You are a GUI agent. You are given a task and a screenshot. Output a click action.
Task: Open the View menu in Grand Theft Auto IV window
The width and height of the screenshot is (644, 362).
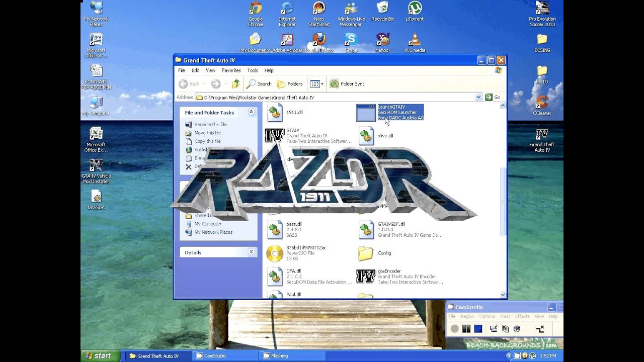[x=210, y=70]
